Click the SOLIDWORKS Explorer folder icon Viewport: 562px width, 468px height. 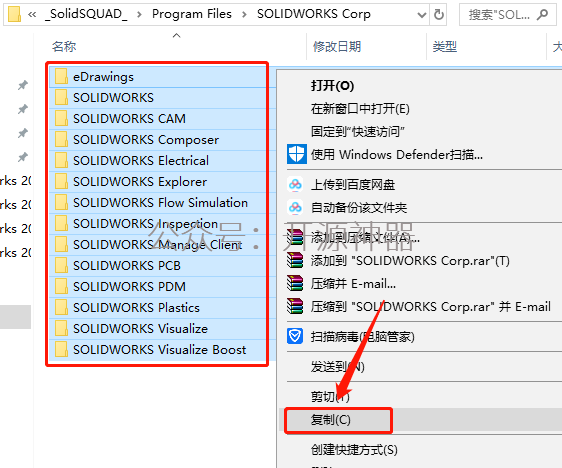pyautogui.click(x=61, y=181)
